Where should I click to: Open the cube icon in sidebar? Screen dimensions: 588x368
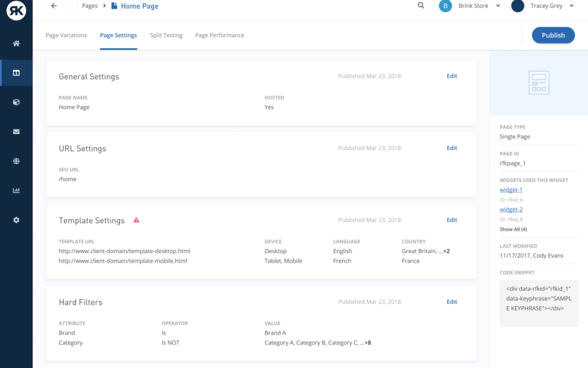tap(16, 102)
